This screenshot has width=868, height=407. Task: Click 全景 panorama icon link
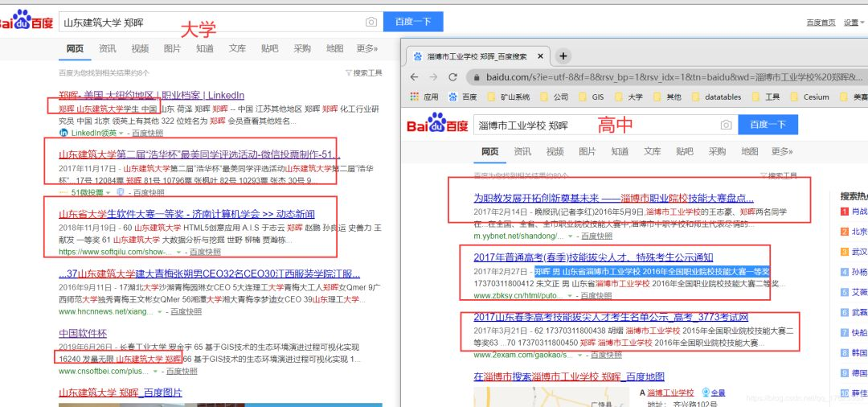tap(714, 393)
